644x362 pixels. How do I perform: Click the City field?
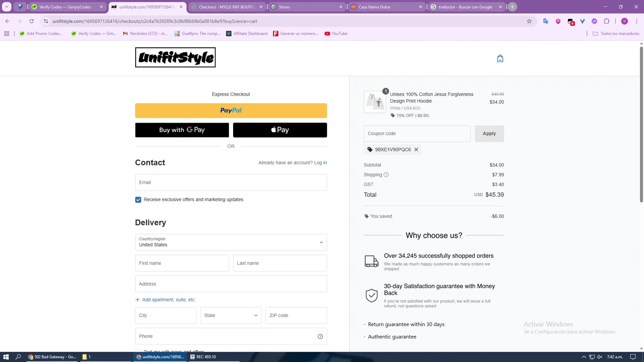click(x=166, y=316)
